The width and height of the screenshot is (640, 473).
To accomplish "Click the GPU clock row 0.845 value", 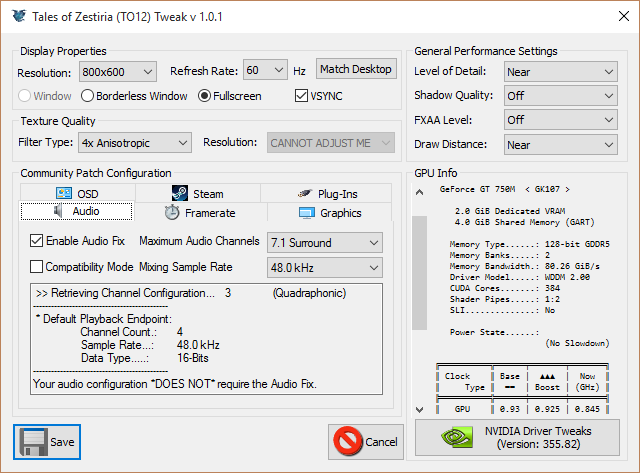I will 587,409.
